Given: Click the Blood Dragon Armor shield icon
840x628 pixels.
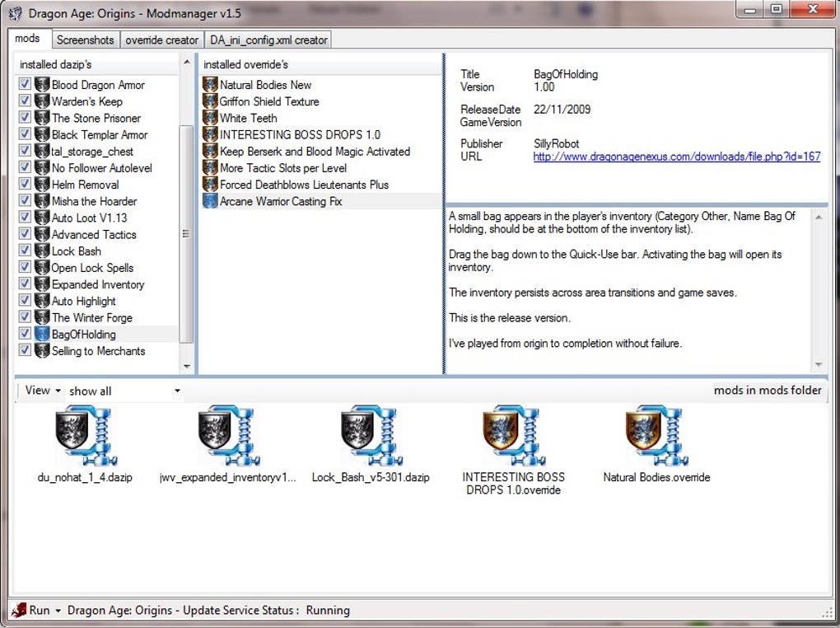Looking at the screenshot, I should click(x=42, y=84).
